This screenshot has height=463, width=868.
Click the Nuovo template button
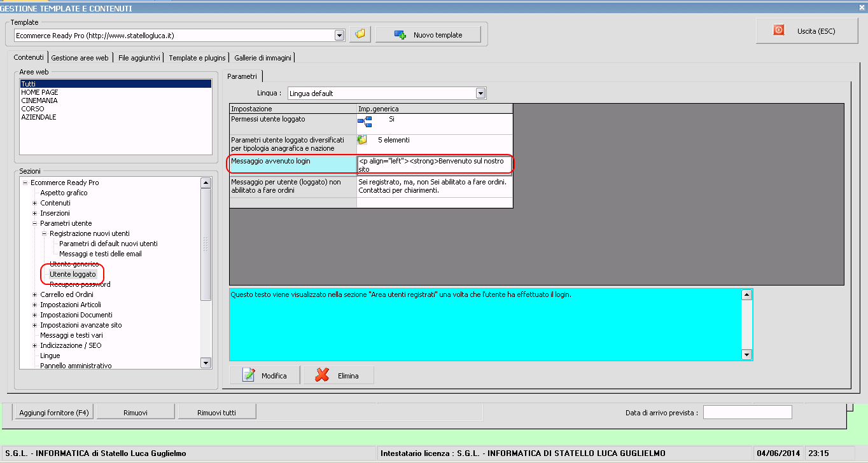pos(428,34)
